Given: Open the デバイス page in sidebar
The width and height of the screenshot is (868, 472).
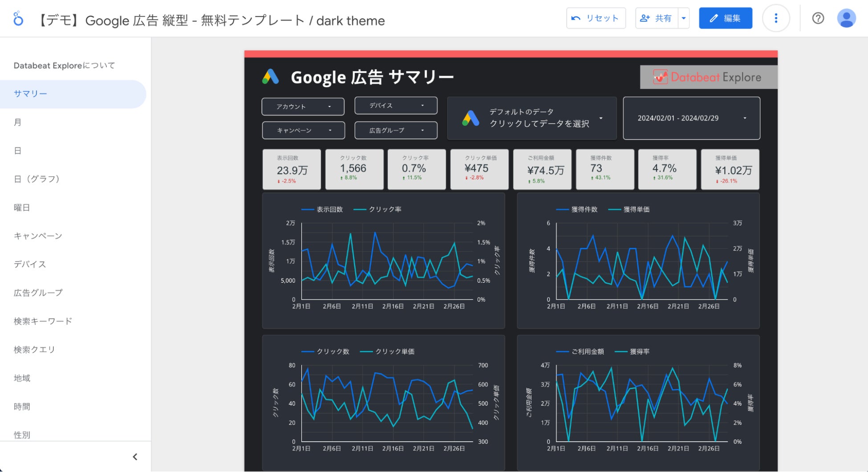Looking at the screenshot, I should (73, 264).
